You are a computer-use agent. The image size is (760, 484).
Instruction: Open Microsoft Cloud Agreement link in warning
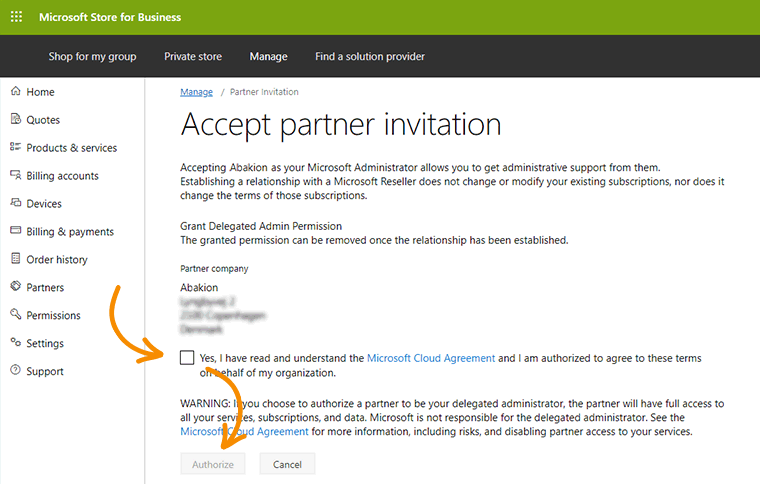(x=244, y=431)
